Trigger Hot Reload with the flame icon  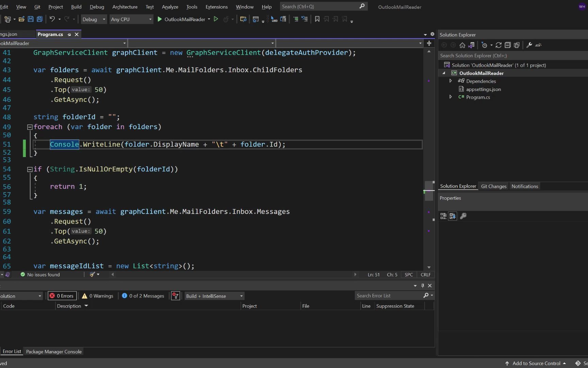[227, 19]
